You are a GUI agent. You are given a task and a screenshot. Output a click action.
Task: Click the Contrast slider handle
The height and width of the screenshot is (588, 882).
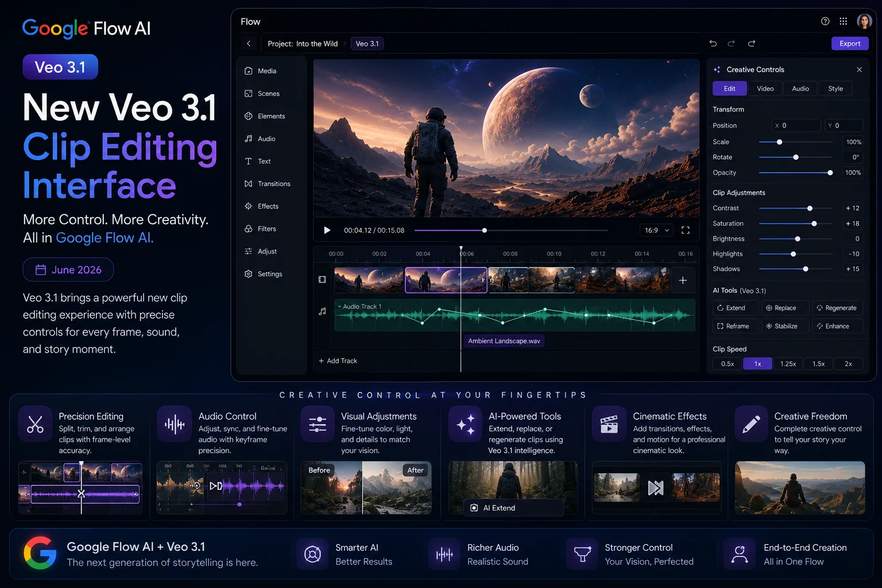pyautogui.click(x=810, y=208)
